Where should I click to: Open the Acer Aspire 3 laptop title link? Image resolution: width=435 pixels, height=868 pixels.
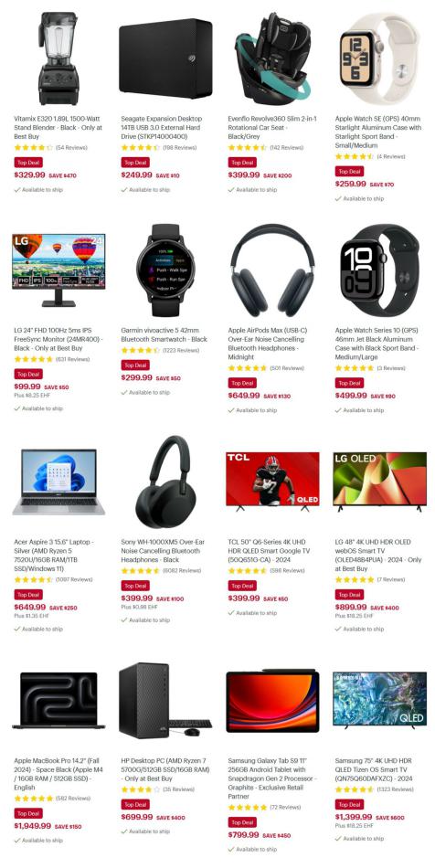[55, 556]
